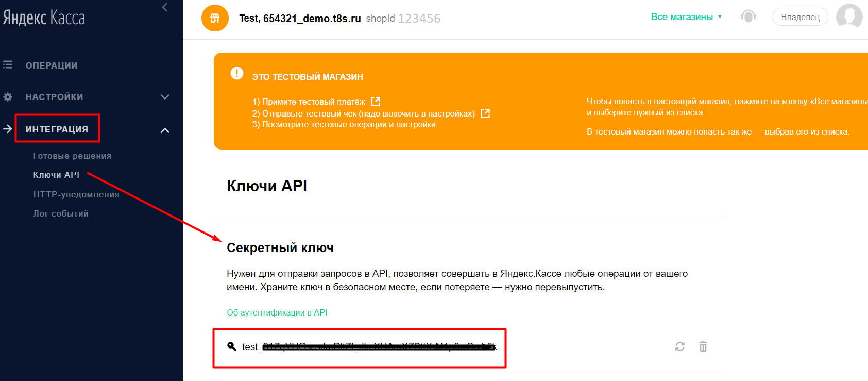Select the Интеграция menu item
Viewport: 868px width, 381px height.
tap(57, 129)
